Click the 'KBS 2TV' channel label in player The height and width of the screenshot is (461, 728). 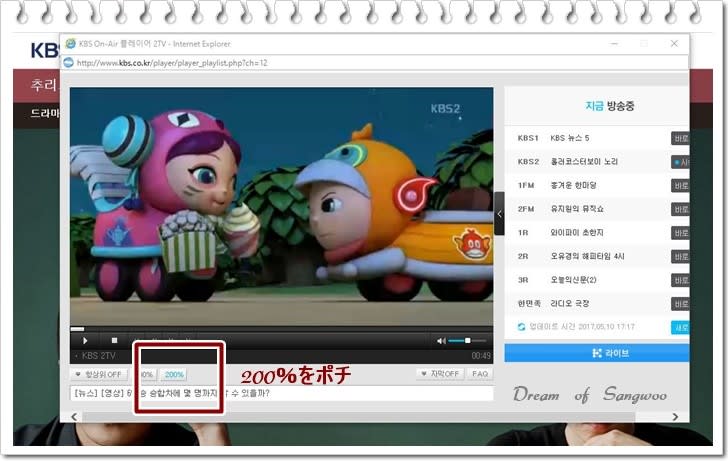click(x=98, y=356)
